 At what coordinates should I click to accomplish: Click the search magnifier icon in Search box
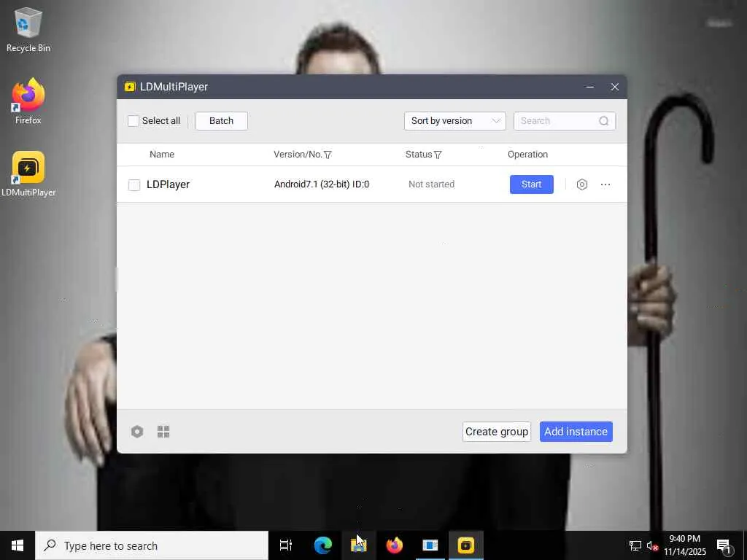[x=603, y=121]
